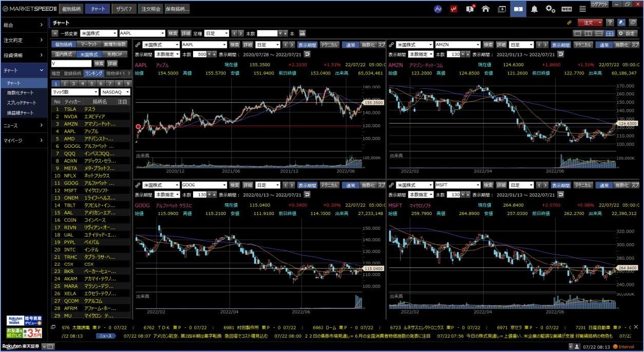Open bulk market dropdown 米国株式
This screenshot has height=352, width=644.
point(98,33)
